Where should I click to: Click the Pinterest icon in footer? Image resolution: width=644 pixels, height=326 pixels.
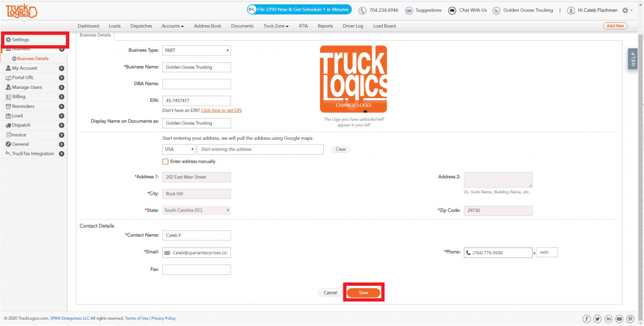coord(630,318)
